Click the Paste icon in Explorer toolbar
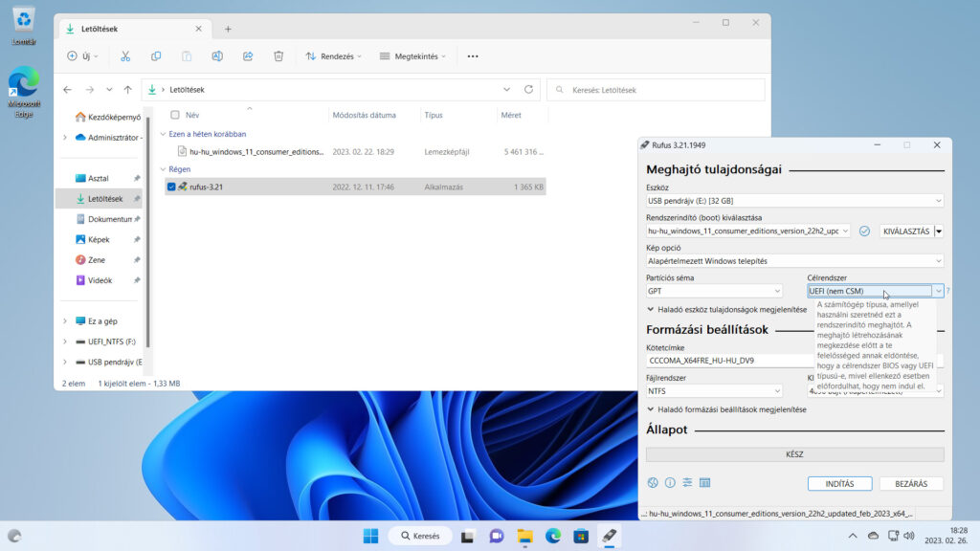This screenshot has width=980, height=551. [x=187, y=56]
